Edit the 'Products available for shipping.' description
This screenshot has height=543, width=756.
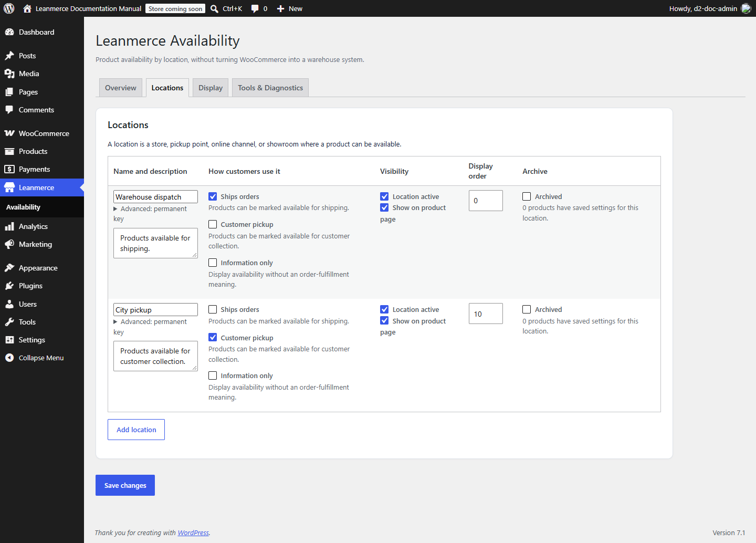tap(155, 243)
